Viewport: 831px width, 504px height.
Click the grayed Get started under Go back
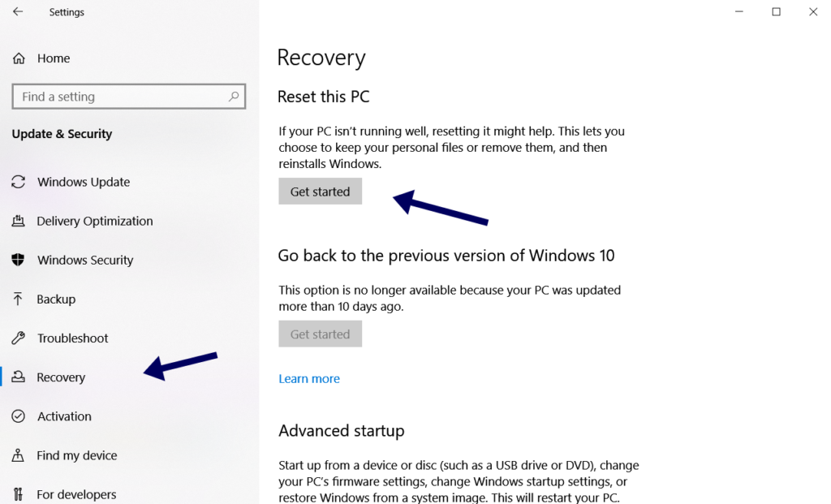(320, 334)
